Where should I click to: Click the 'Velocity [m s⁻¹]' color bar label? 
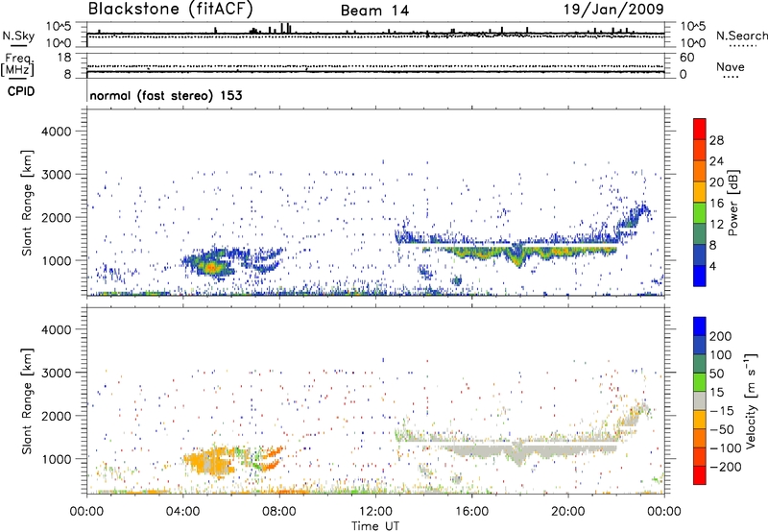752,400
